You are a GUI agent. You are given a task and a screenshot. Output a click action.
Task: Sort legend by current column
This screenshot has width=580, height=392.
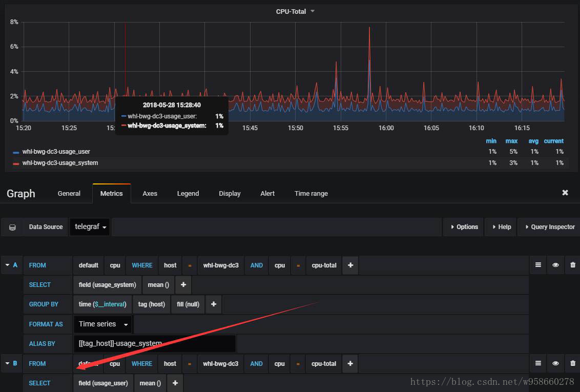554,141
